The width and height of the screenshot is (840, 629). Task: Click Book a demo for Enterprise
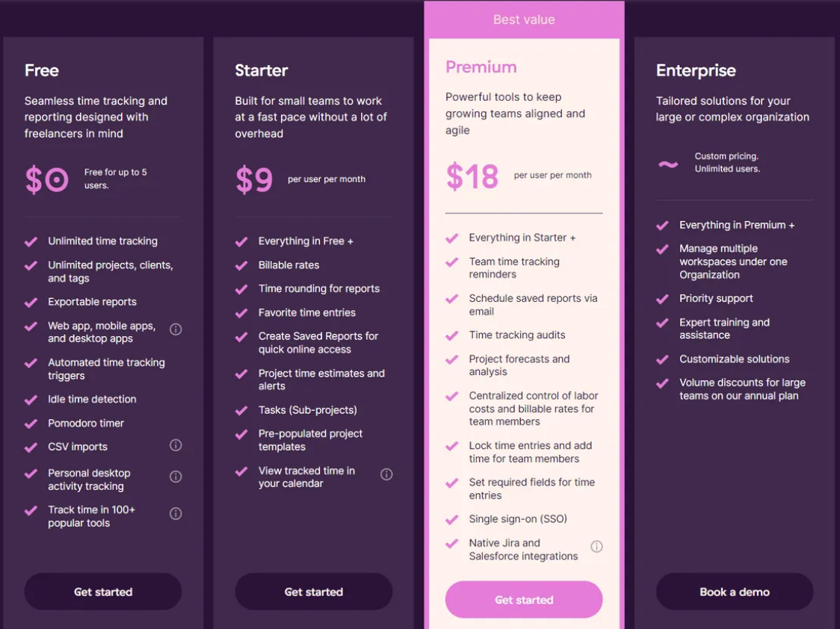point(735,592)
